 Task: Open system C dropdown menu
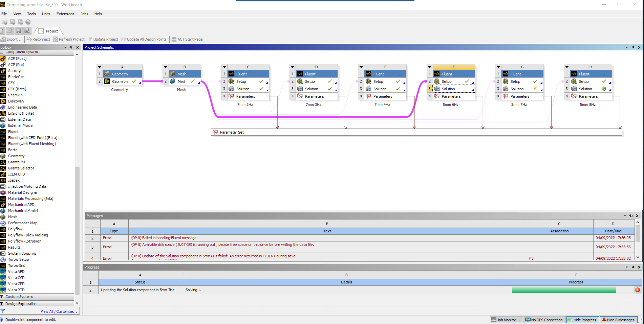pos(224,67)
